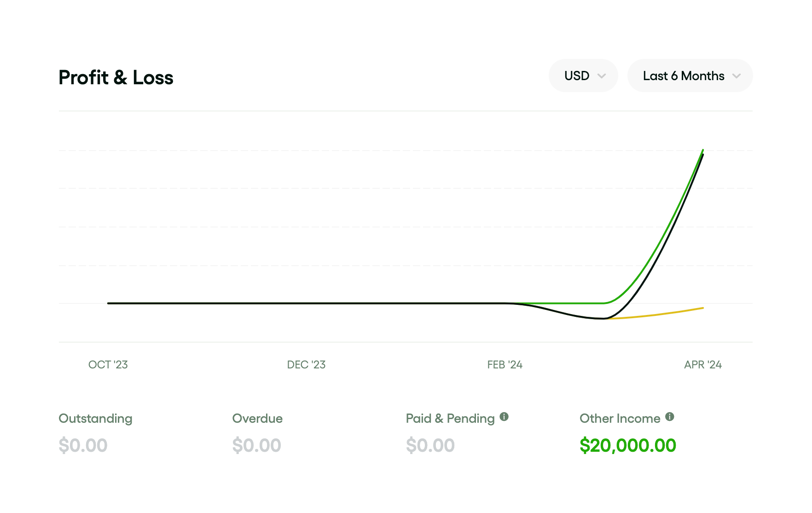
Task: Click the $0.00 amount under Paid & Pending
Action: (x=430, y=445)
